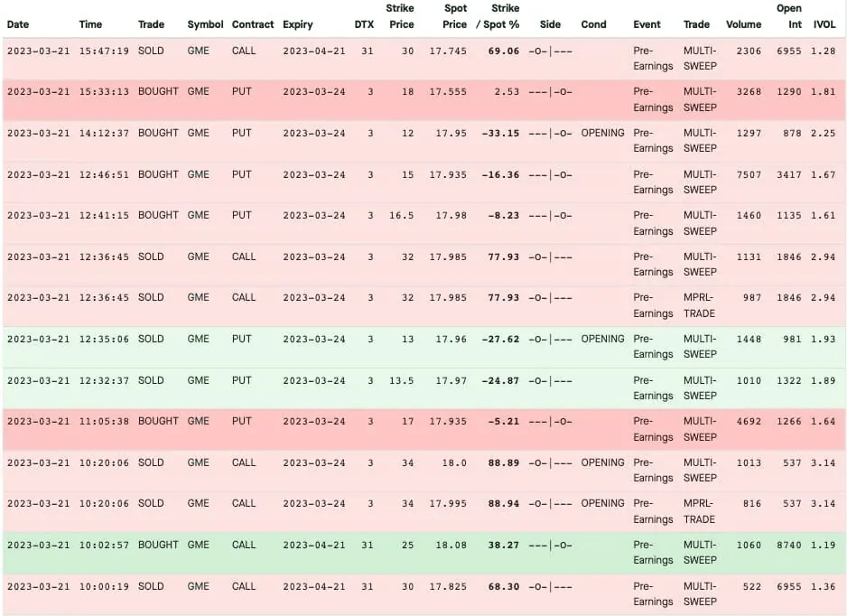
Task: Sort by the Date column header
Action: click(x=18, y=24)
